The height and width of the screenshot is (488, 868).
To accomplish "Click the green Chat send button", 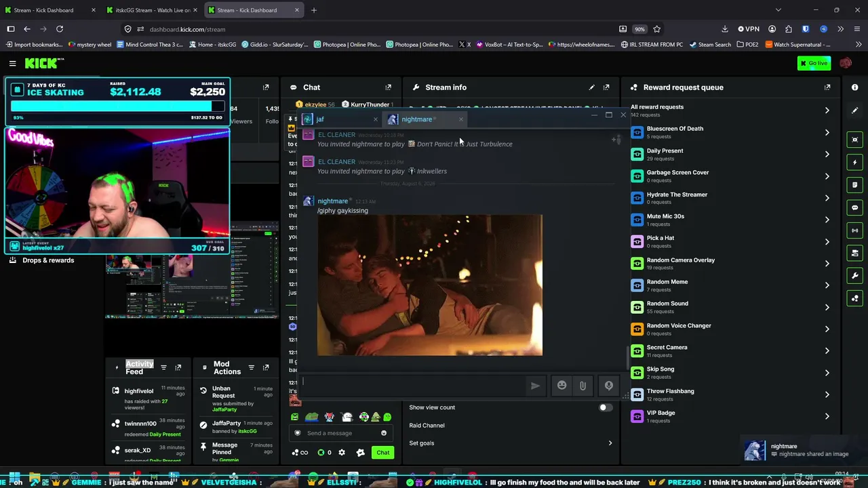I will click(x=383, y=453).
